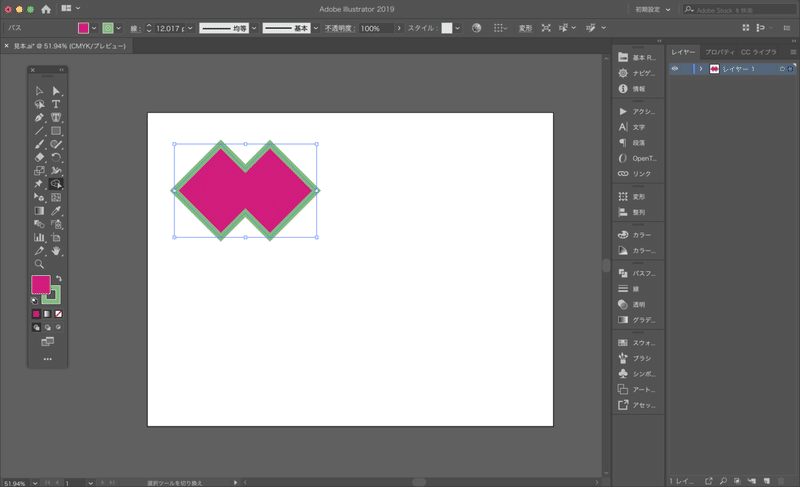This screenshot has width=800, height=487.
Task: Toggle visibility eye of レイヤー 1
Action: [x=675, y=68]
